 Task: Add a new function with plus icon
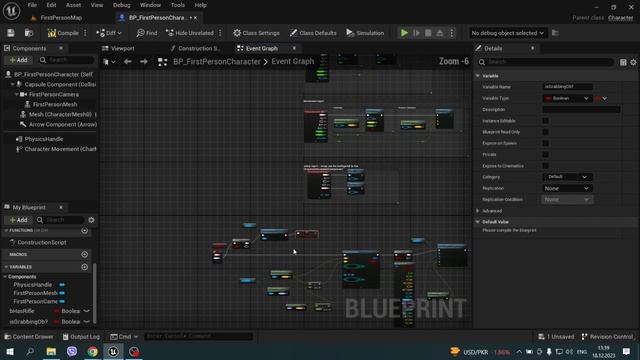pyautogui.click(x=84, y=231)
